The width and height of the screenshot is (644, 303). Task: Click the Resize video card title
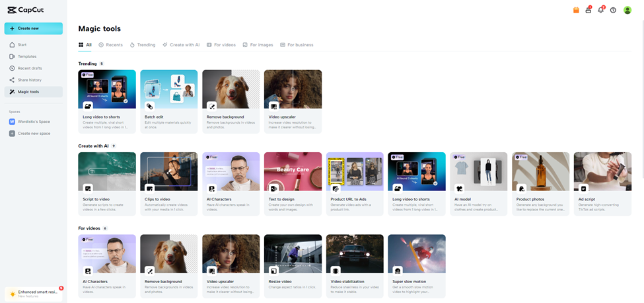pos(280,282)
